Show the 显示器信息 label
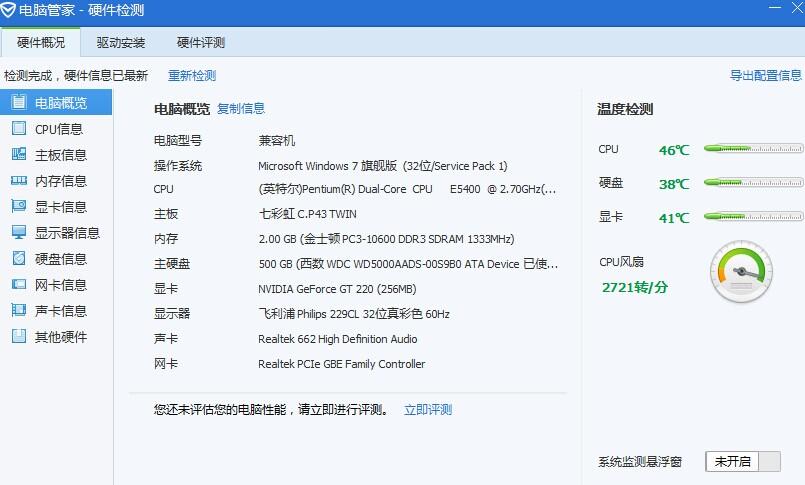The image size is (805, 485). pyautogui.click(x=67, y=233)
